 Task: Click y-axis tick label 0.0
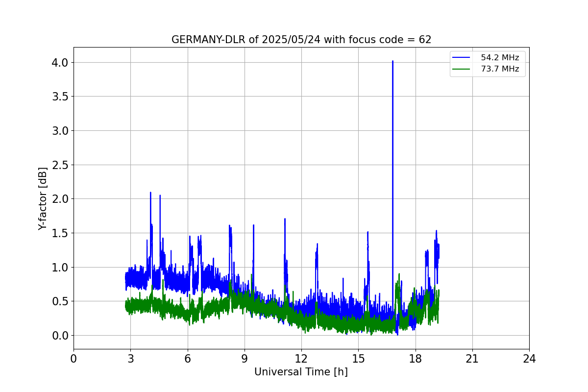(x=60, y=335)
